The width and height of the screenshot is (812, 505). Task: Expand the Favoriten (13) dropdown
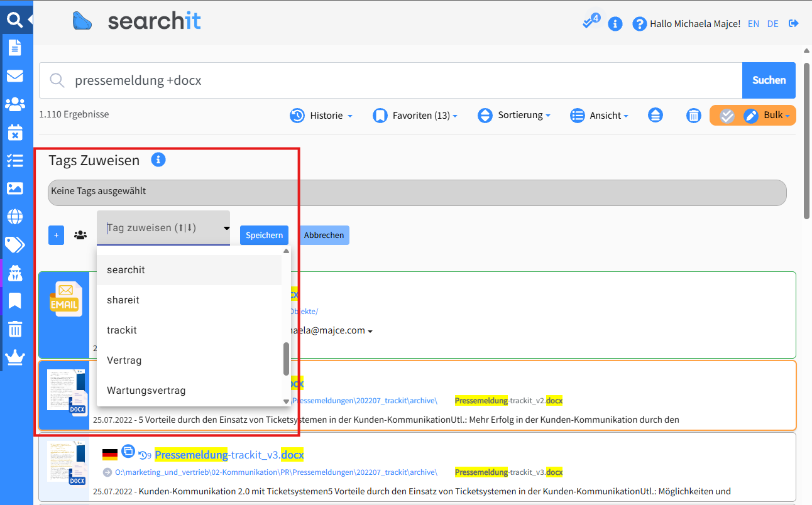[415, 116]
